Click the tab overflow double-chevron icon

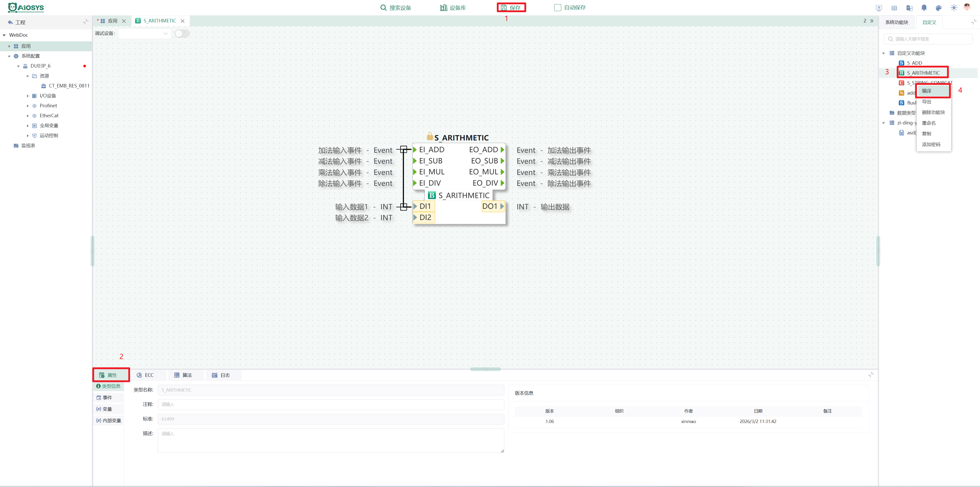pos(872,21)
